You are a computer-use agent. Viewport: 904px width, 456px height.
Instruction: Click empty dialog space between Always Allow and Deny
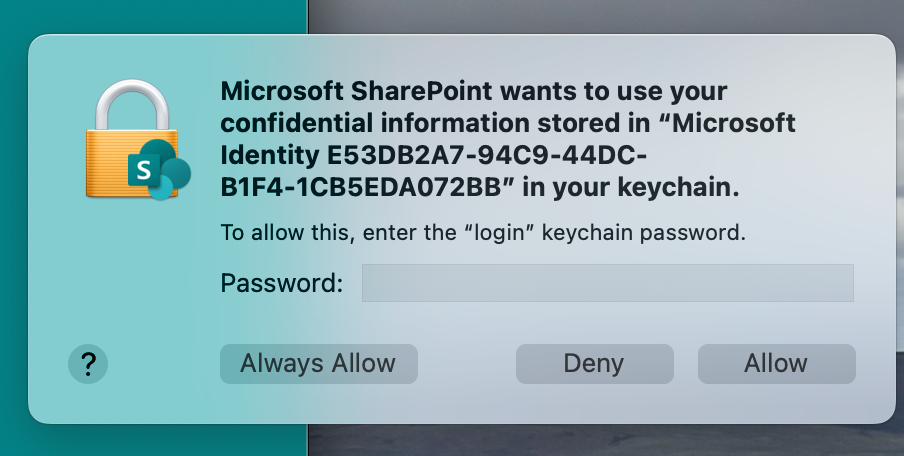(466, 364)
